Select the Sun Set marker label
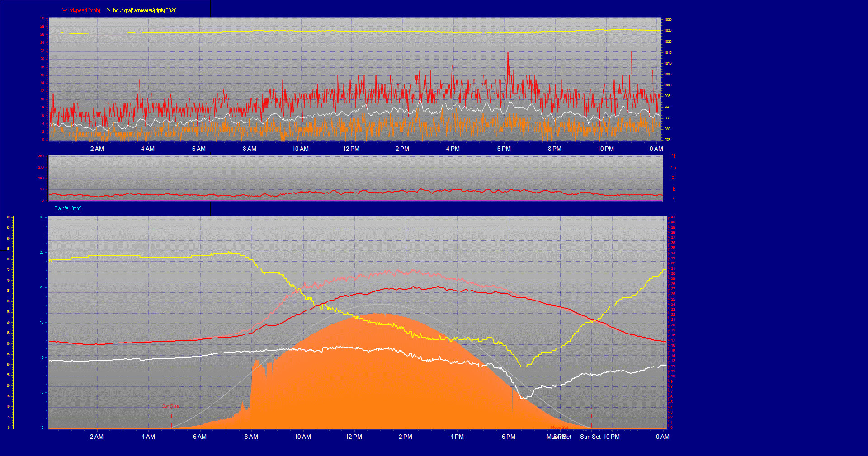 click(590, 437)
